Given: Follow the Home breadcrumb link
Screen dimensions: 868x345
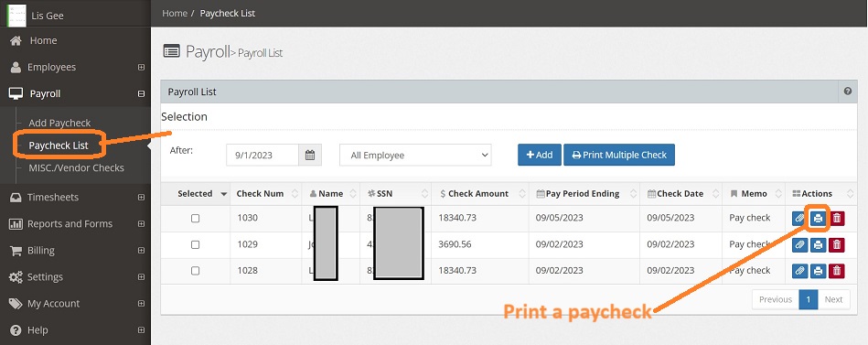Looking at the screenshot, I should tap(175, 13).
